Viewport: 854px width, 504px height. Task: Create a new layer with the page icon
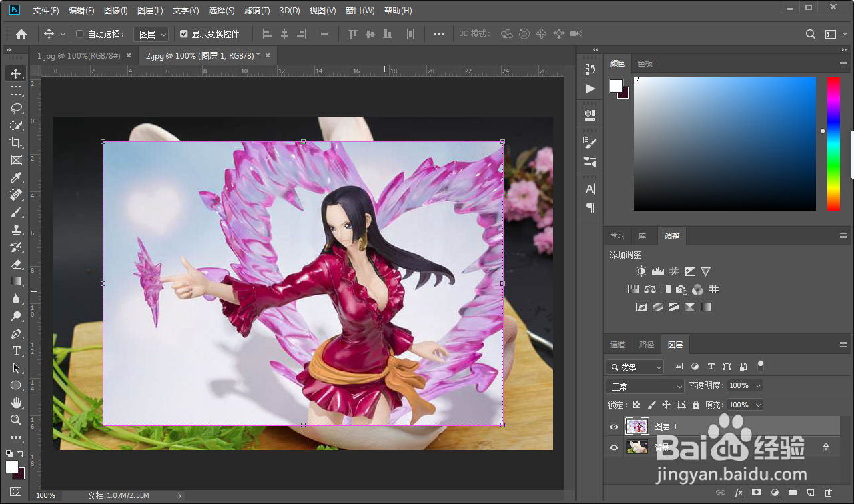tap(810, 493)
